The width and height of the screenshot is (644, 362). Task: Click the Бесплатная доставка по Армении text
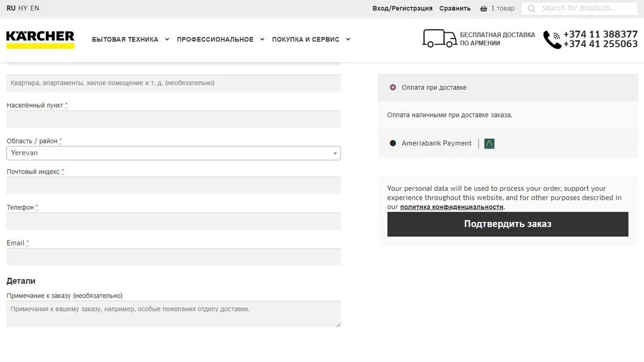[x=497, y=39]
